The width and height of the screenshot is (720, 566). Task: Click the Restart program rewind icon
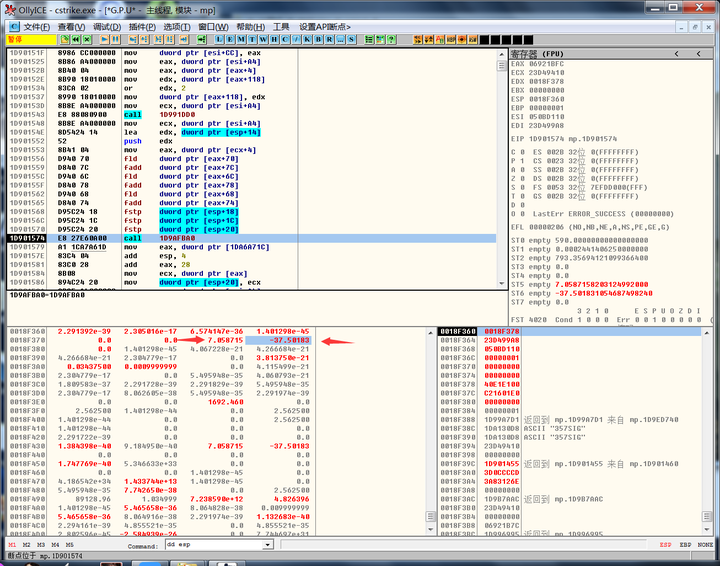[75, 38]
